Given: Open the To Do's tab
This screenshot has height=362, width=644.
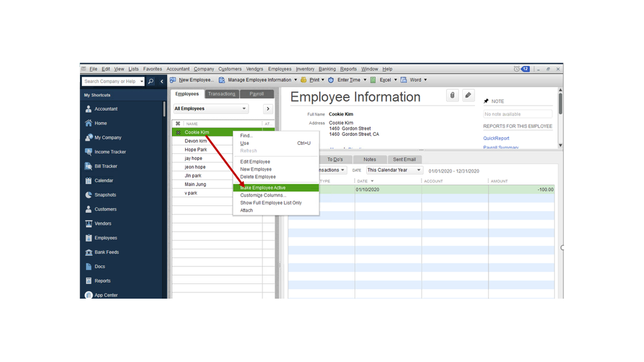Looking at the screenshot, I should [x=335, y=159].
